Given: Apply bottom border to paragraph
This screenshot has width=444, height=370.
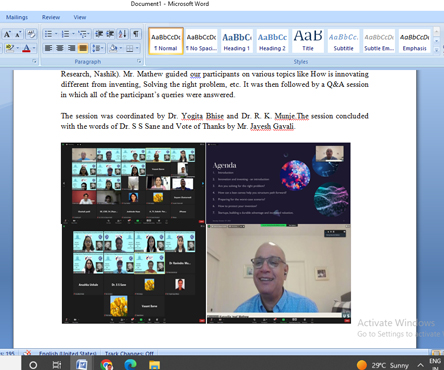Looking at the screenshot, I should [x=130, y=48].
